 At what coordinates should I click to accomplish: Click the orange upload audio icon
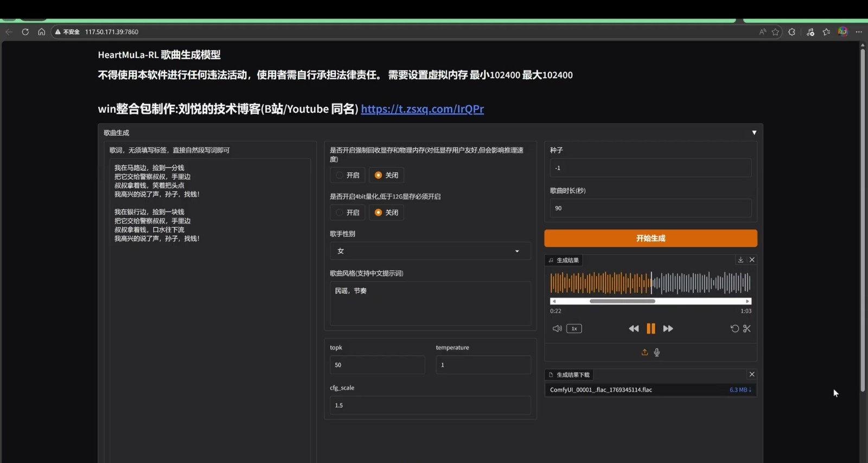tap(644, 352)
